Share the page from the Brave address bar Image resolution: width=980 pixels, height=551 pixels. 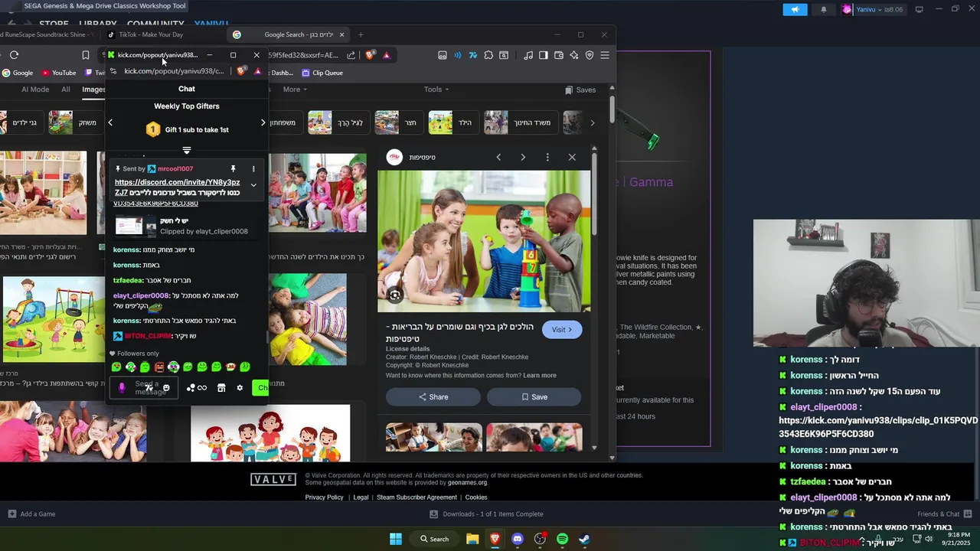pos(351,55)
